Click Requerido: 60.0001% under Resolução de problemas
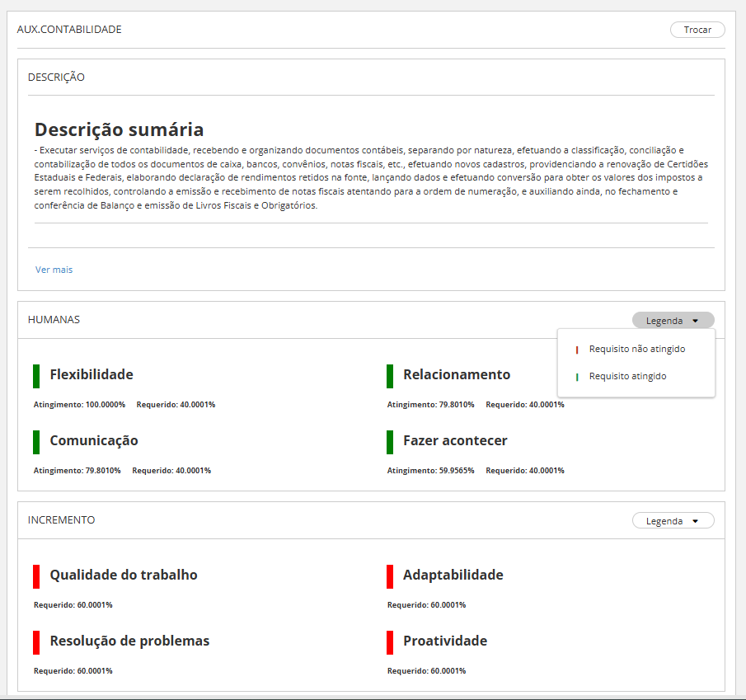Viewport: 746px width, 700px height. tap(73, 671)
